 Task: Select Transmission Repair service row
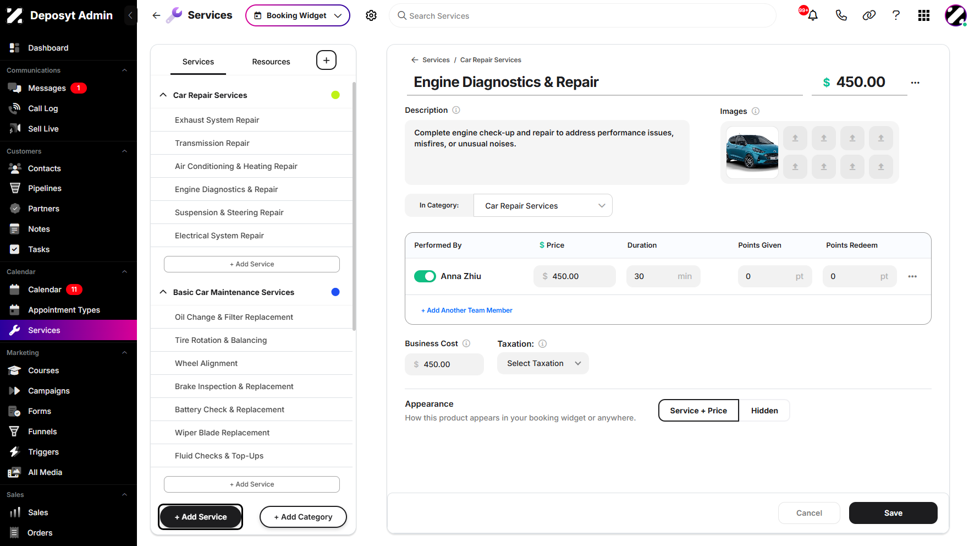pyautogui.click(x=252, y=143)
